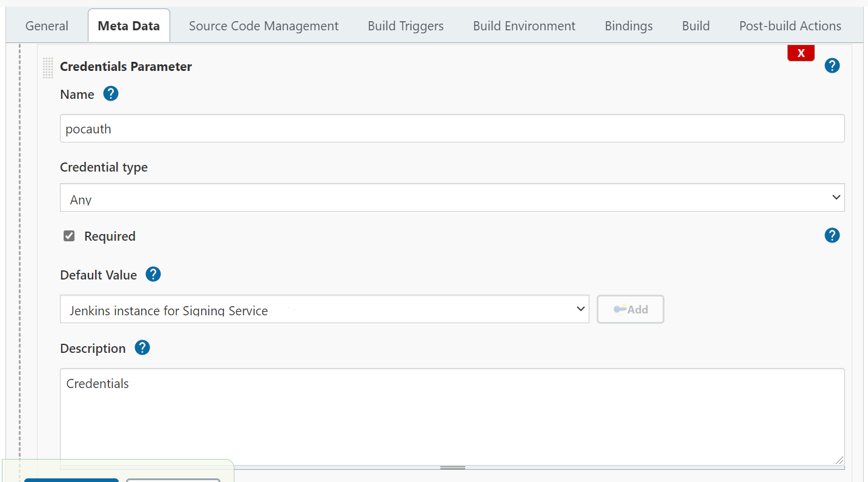The width and height of the screenshot is (868, 482).
Task: Open the Build Triggers tab
Action: [x=405, y=26]
